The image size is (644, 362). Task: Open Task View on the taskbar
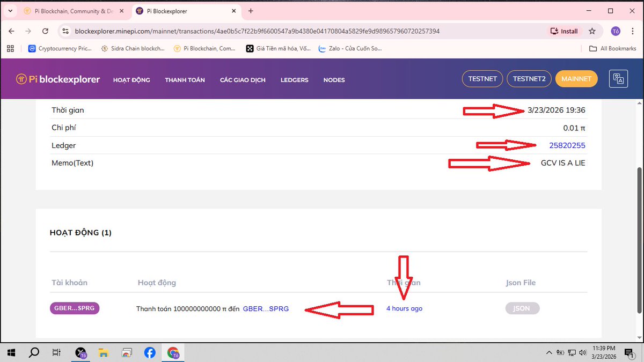(x=56, y=352)
